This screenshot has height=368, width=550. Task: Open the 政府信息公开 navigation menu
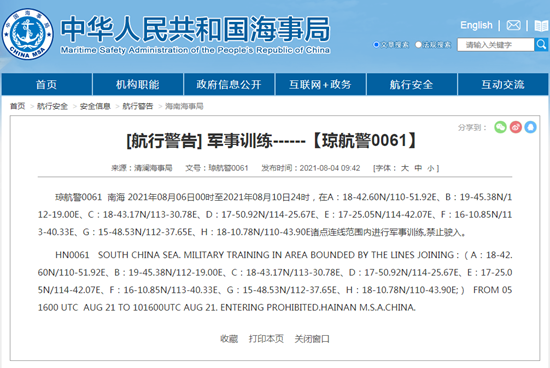coord(229,84)
